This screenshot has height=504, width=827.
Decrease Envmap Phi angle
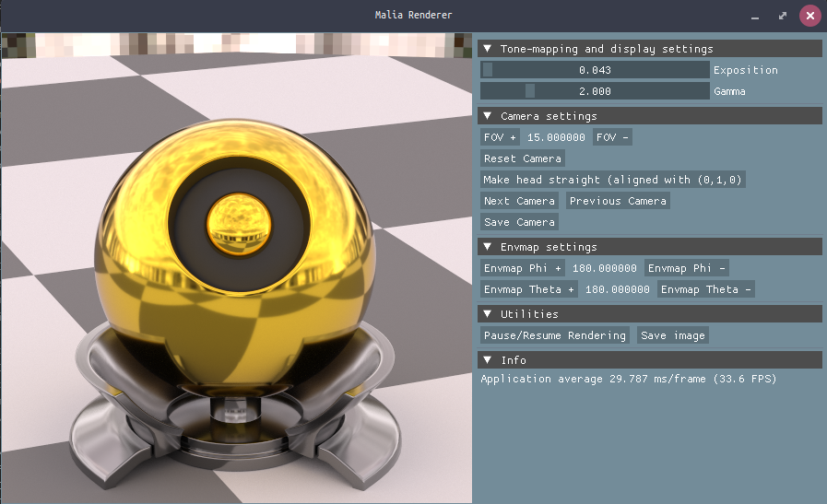tap(687, 268)
